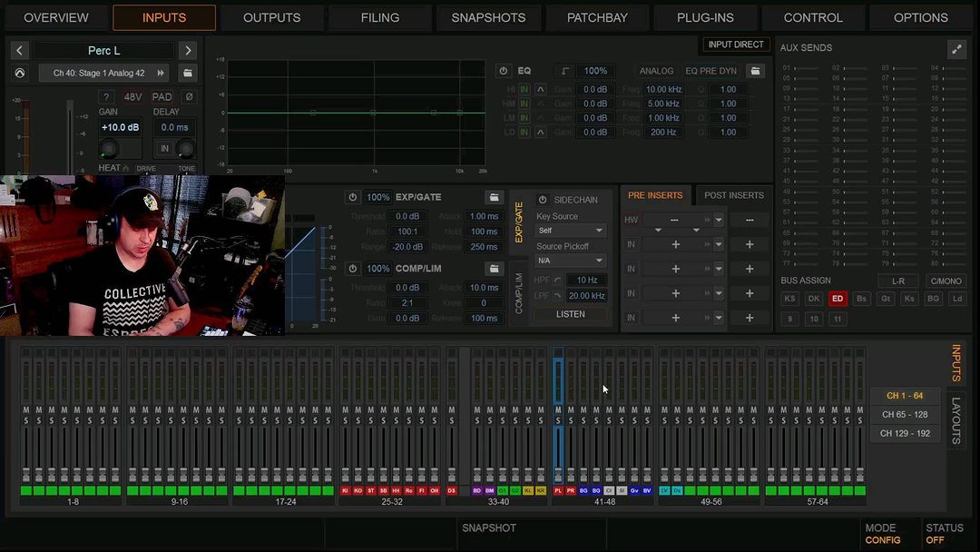
Task: Go to the next channel with right arrow
Action: point(188,51)
